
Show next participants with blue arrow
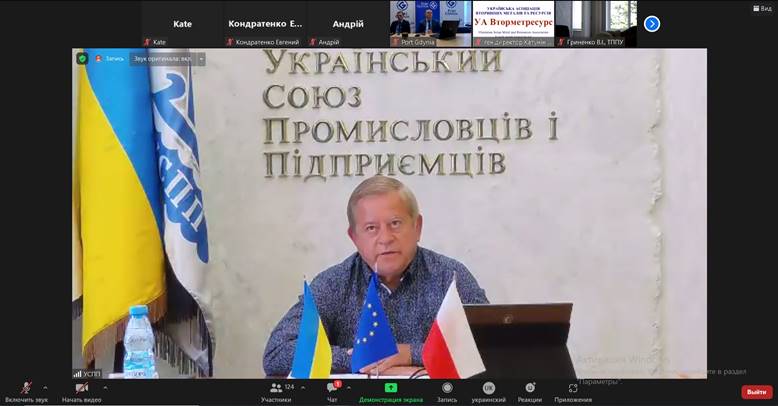click(652, 24)
